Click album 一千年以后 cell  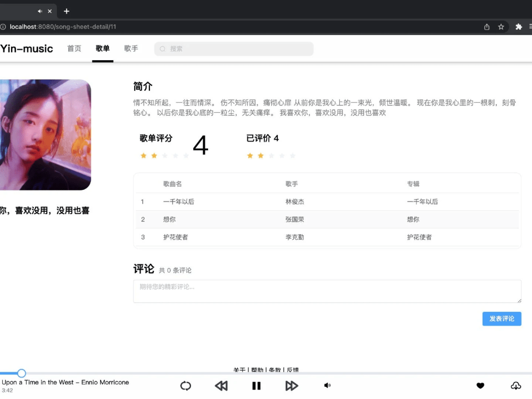(422, 202)
